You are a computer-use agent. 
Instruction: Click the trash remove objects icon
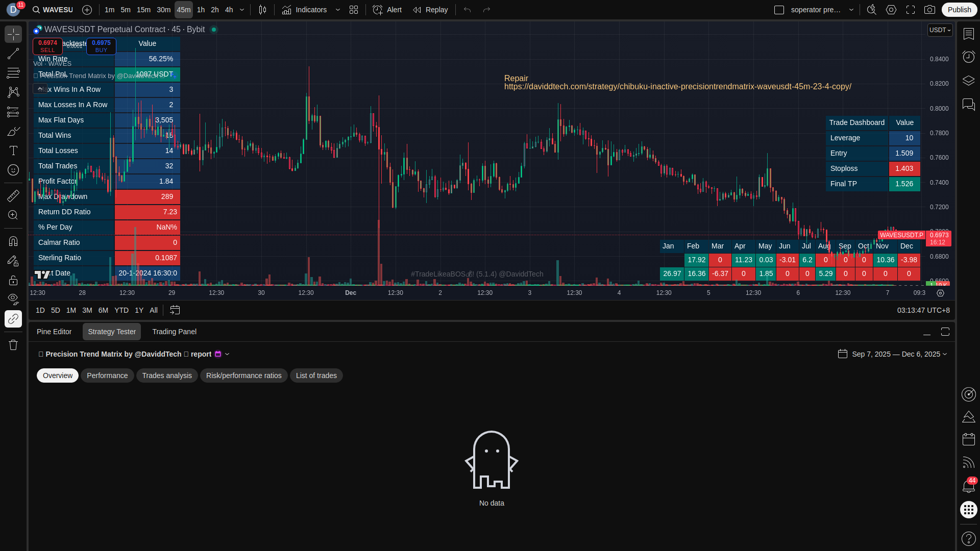click(x=13, y=345)
